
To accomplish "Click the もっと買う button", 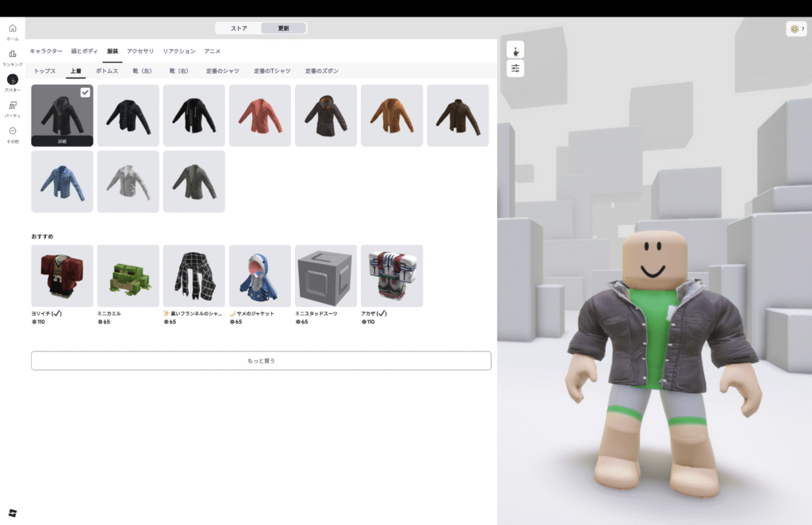I will tap(261, 361).
